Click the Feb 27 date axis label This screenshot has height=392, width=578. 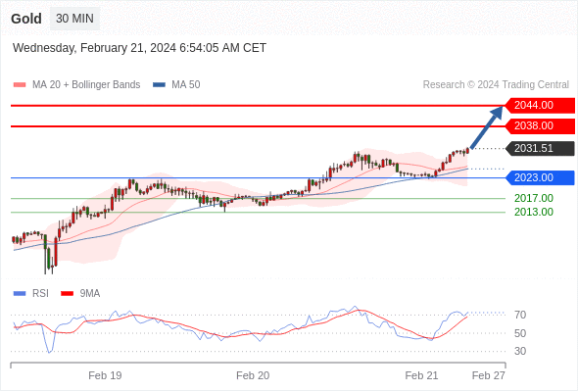(x=489, y=375)
